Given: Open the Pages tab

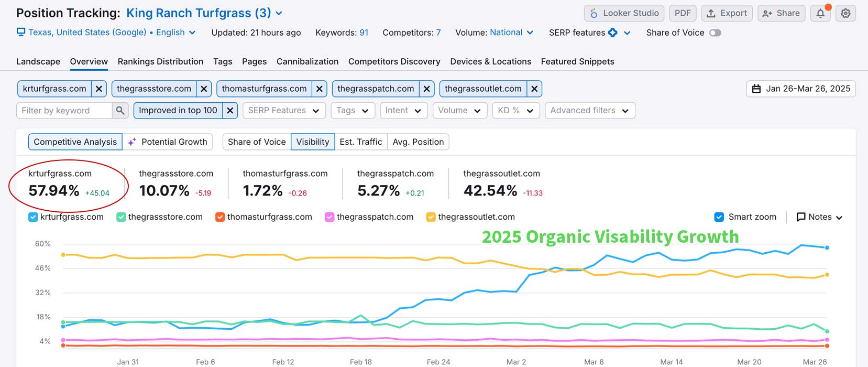Looking at the screenshot, I should (x=254, y=61).
